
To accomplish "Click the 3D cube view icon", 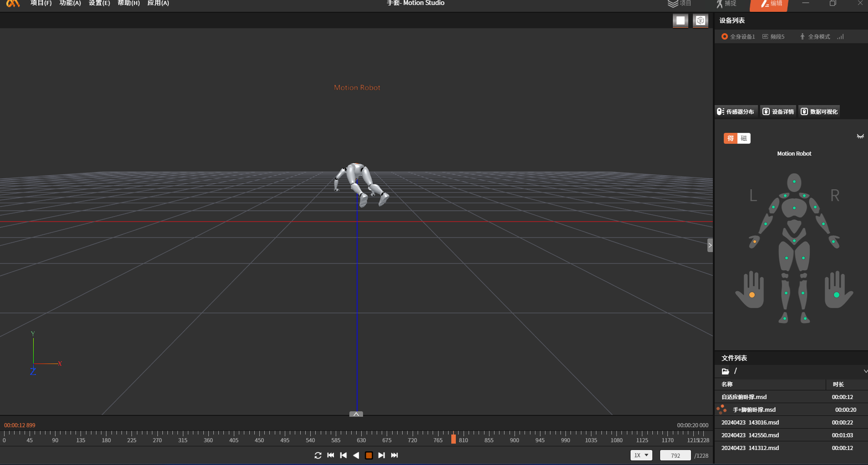I will pos(701,20).
